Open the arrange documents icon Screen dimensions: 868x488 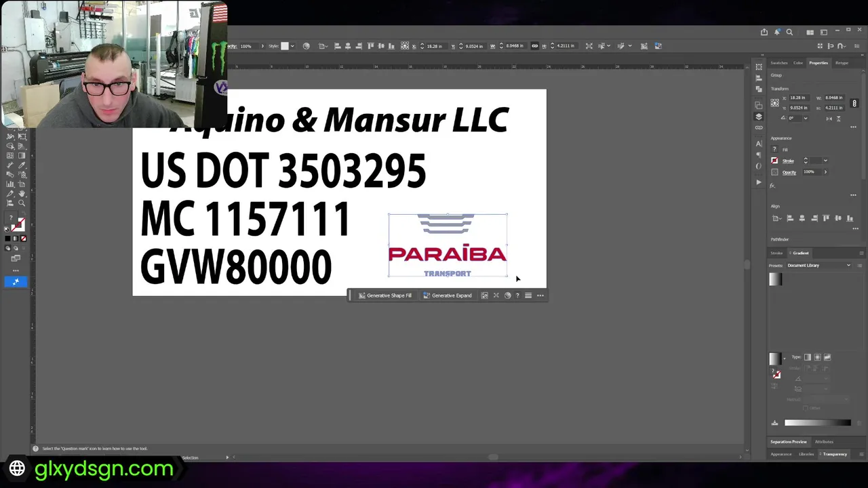[x=810, y=32]
